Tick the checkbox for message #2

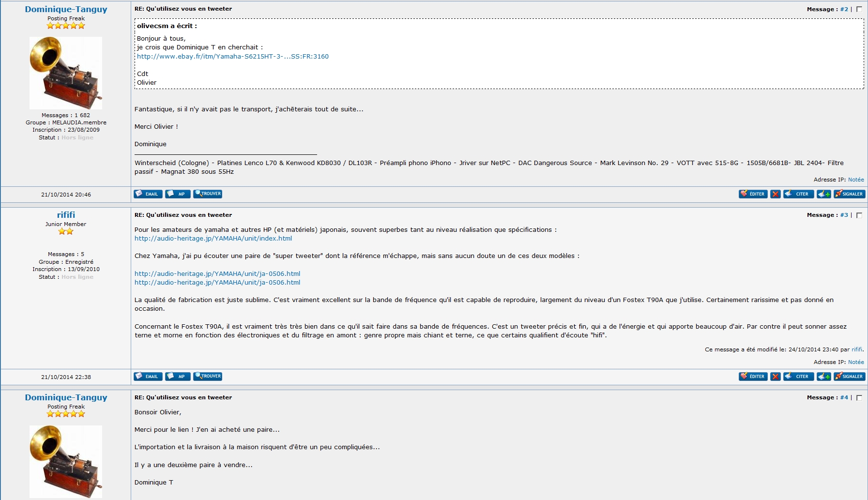pyautogui.click(x=859, y=9)
